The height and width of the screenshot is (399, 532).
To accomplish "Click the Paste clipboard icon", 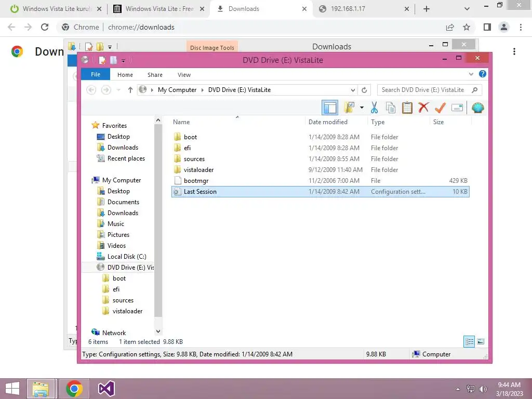I will [x=407, y=108].
